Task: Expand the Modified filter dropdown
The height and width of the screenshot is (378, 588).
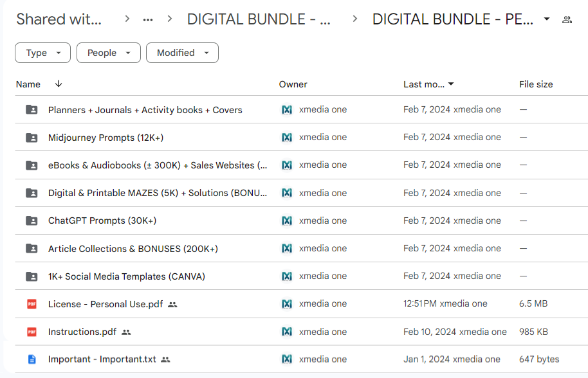Action: tap(182, 53)
